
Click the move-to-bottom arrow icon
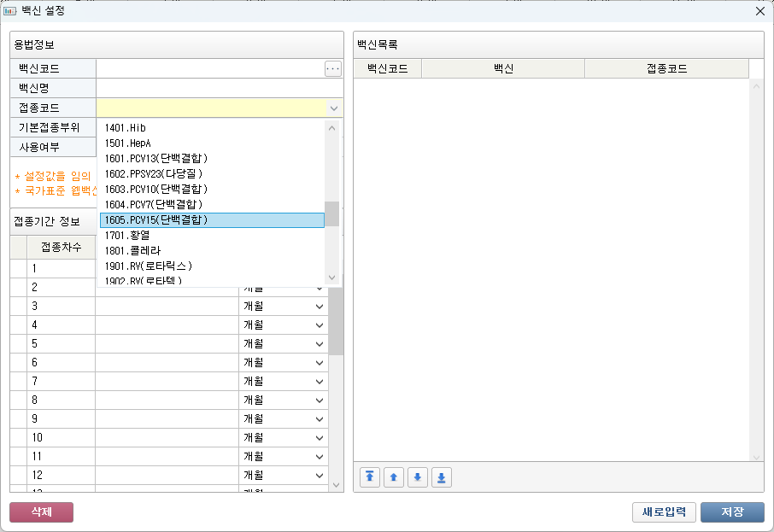[442, 477]
